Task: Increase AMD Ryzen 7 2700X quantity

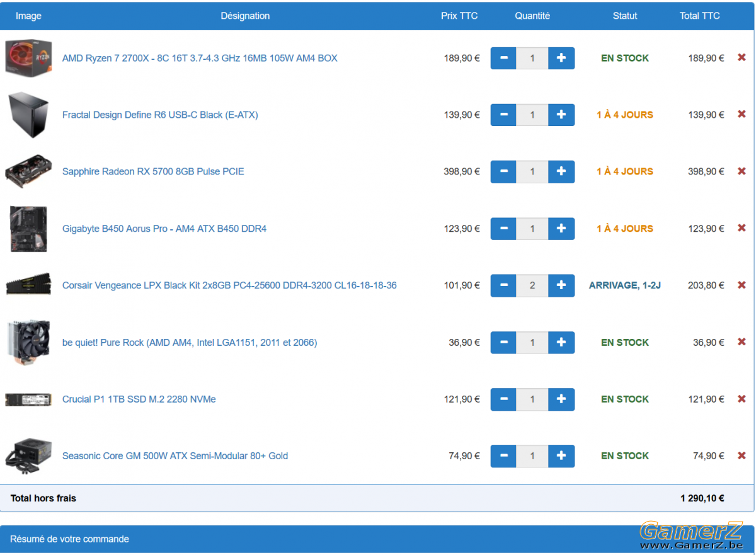Action: 561,58
